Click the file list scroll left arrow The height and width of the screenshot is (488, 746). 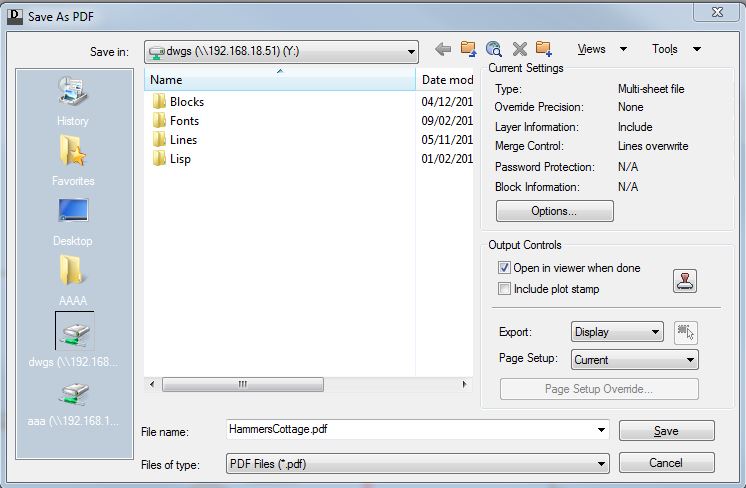(152, 384)
